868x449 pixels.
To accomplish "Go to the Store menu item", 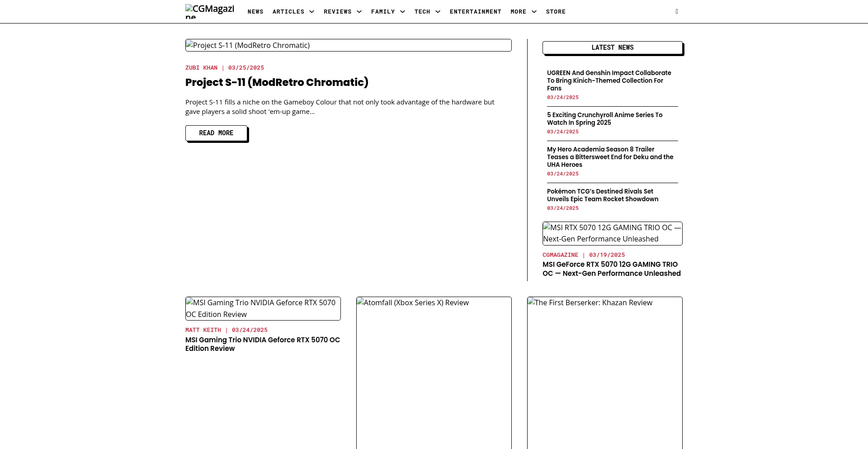I will (x=556, y=12).
